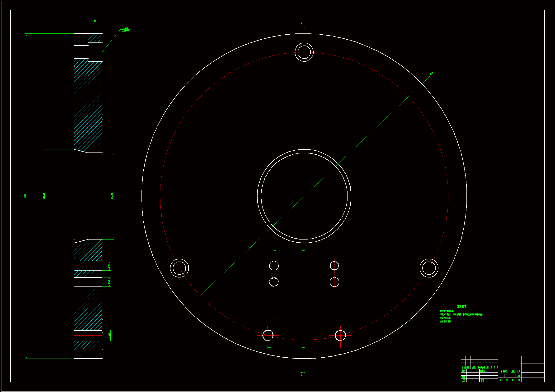
Task: Select the lower-left counterbored hole
Action: click(179, 268)
